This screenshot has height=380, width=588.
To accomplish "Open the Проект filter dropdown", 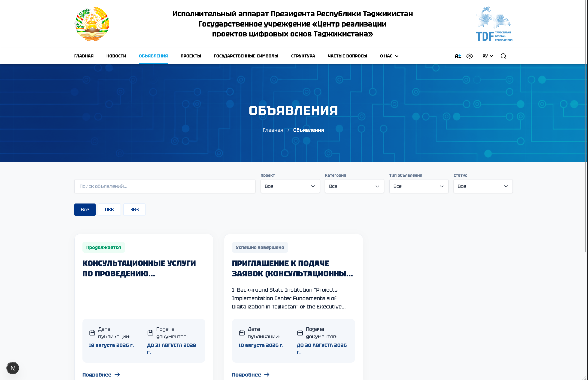I will tap(290, 186).
